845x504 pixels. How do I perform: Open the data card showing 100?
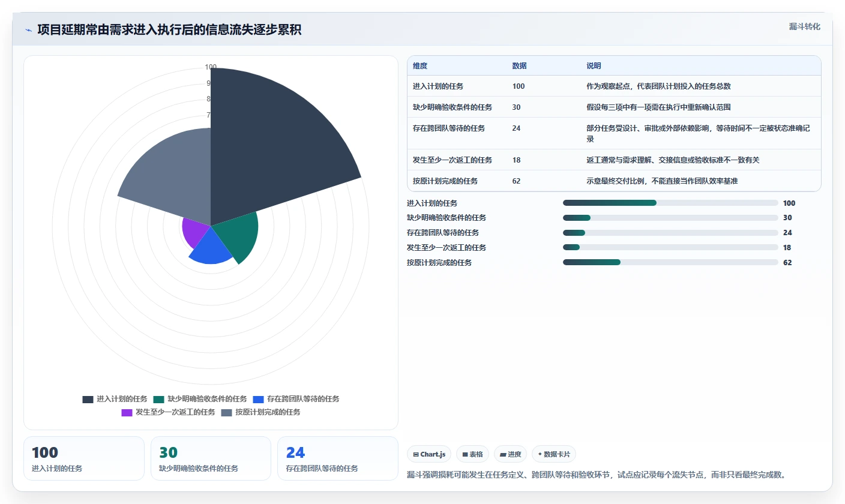tap(84, 458)
